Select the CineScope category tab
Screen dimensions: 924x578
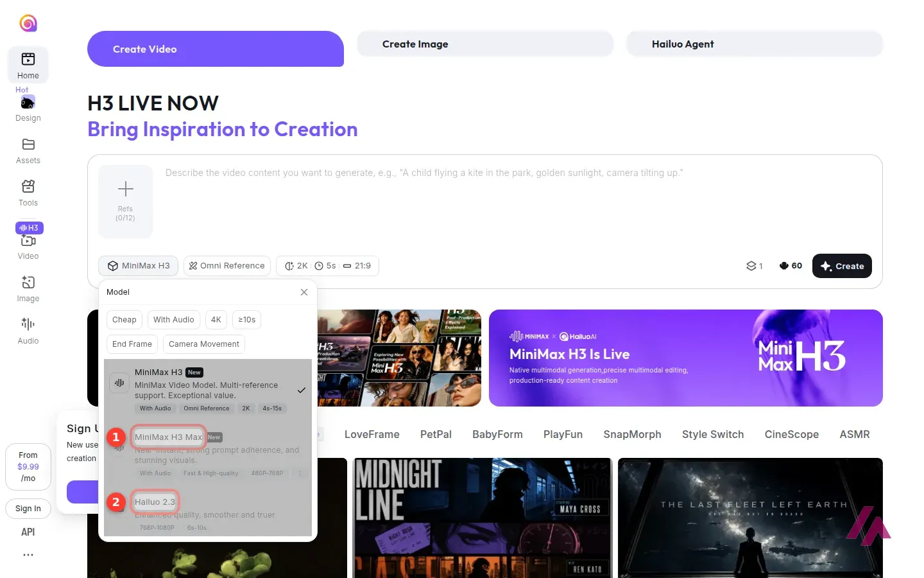point(792,435)
